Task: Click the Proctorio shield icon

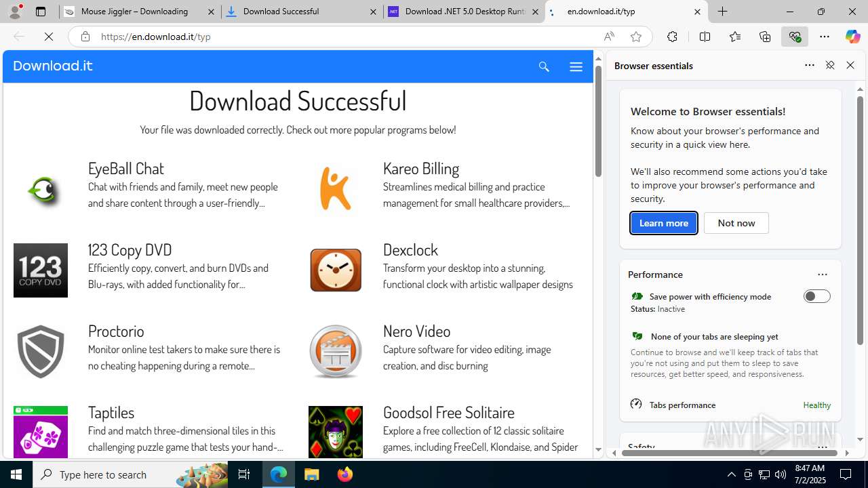Action: pos(41,351)
